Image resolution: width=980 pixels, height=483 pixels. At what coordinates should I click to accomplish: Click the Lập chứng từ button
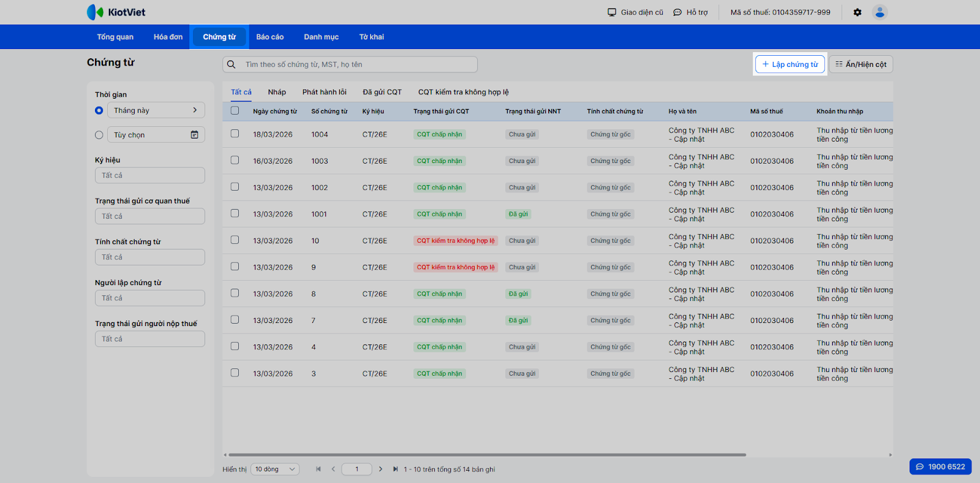790,64
